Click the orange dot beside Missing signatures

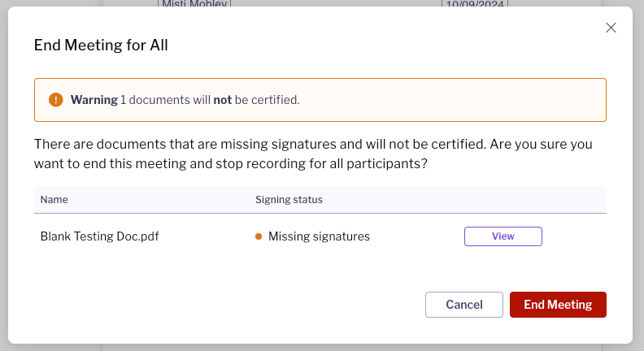(259, 236)
